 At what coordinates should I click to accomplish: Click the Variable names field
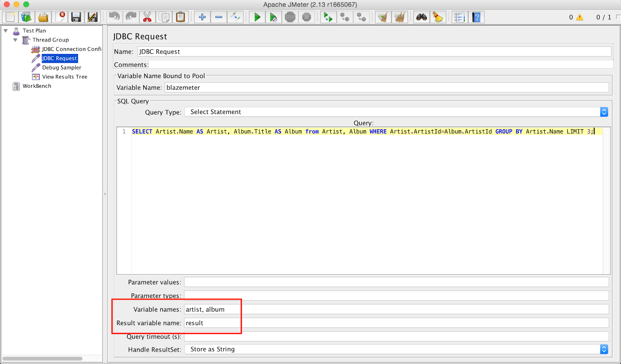(396, 309)
